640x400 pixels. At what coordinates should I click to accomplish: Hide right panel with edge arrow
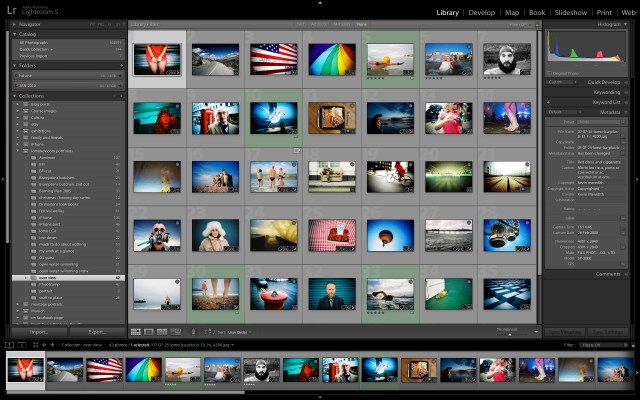[637, 179]
